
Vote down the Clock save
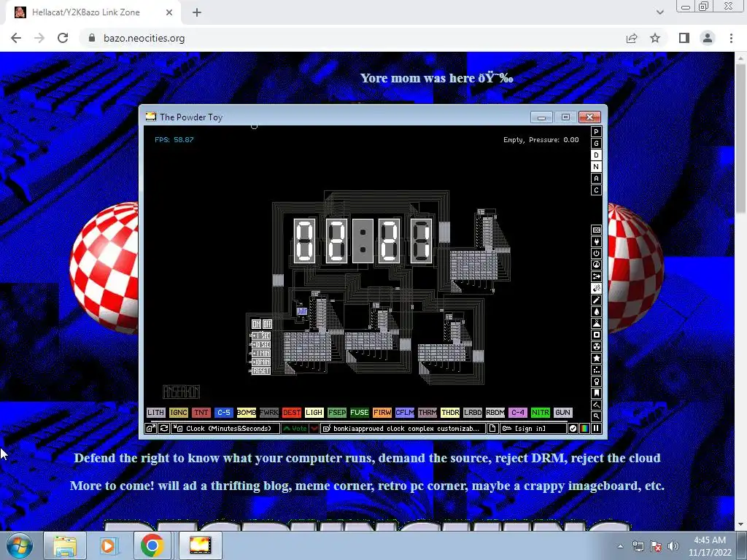[x=314, y=429]
